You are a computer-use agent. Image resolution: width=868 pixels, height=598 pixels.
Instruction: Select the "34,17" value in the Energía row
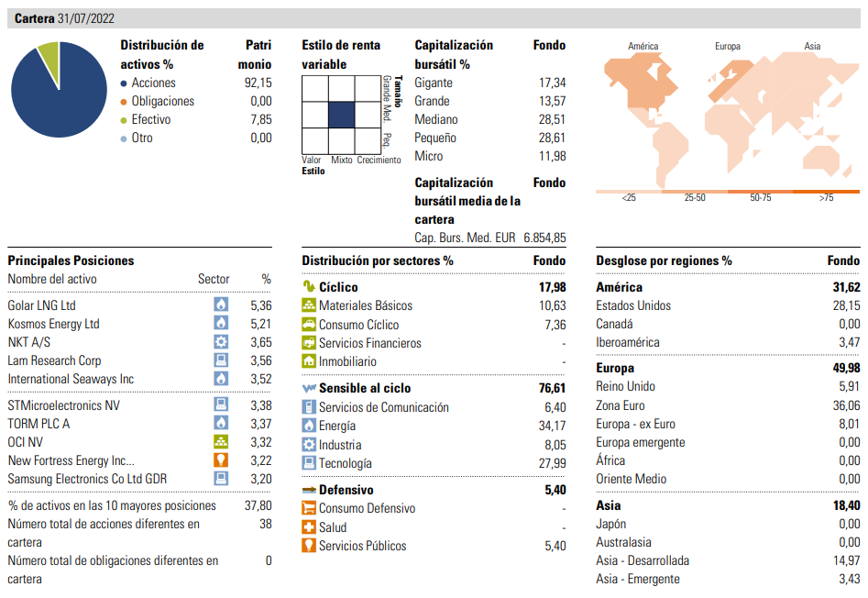click(553, 426)
